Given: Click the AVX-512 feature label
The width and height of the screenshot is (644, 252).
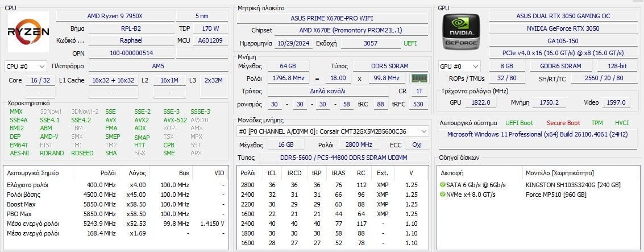Looking at the screenshot, I should point(174,120).
